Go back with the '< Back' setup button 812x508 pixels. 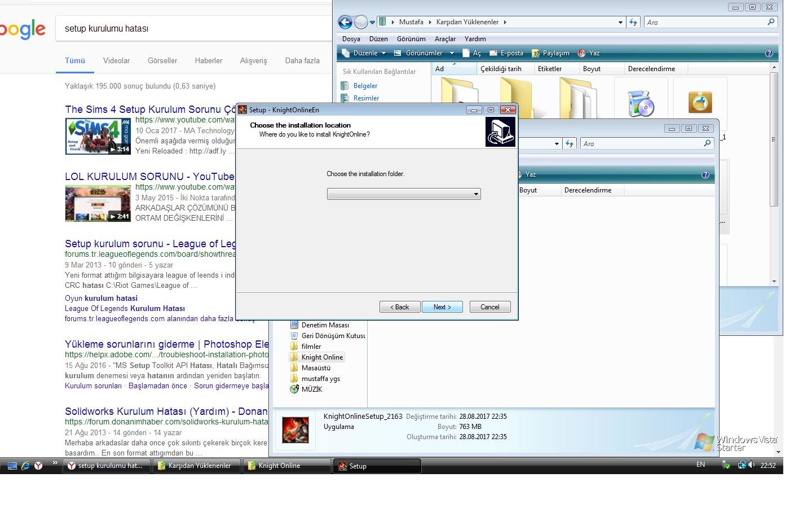pos(400,307)
